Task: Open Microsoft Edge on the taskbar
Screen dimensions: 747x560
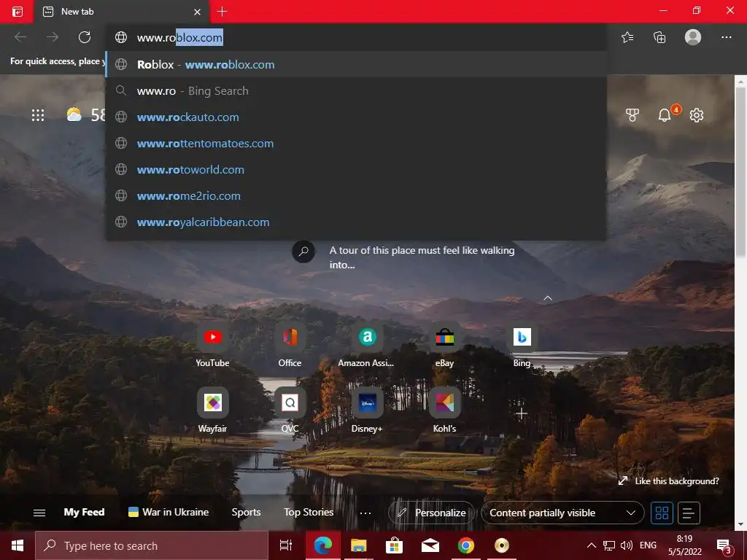Action: (322, 545)
